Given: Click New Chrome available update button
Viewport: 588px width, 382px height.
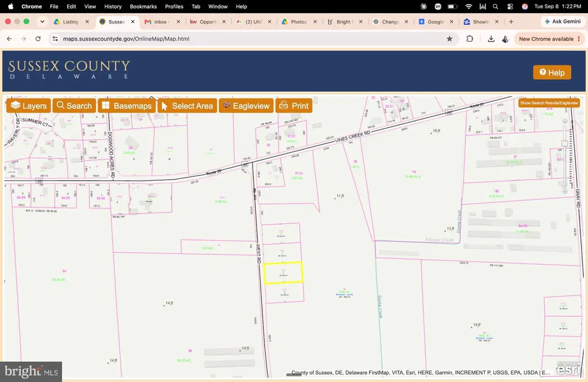Looking at the screenshot, I should point(550,39).
